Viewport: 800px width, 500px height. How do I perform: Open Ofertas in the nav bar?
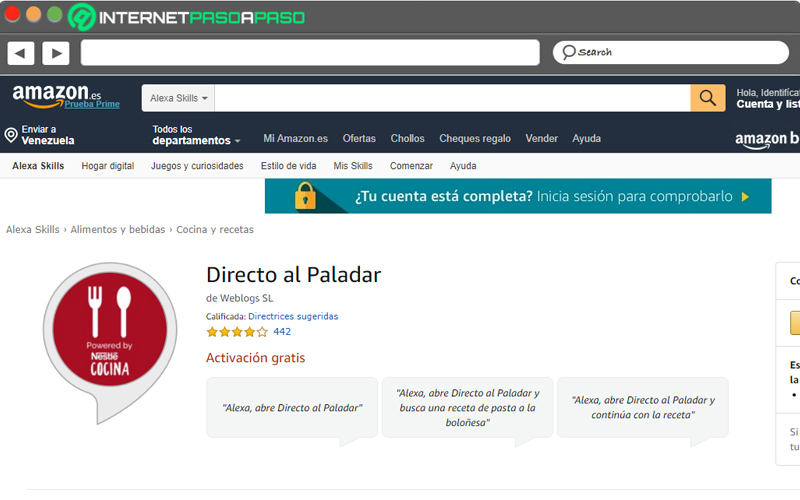359,138
